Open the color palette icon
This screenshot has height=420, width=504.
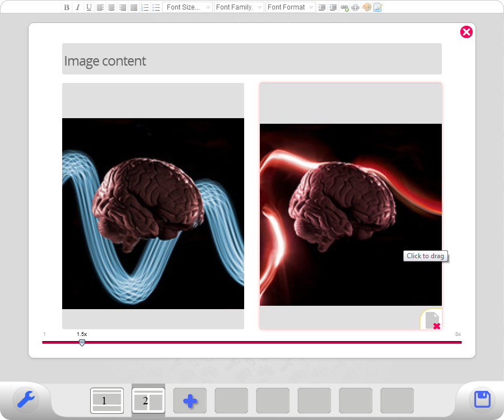367,7
